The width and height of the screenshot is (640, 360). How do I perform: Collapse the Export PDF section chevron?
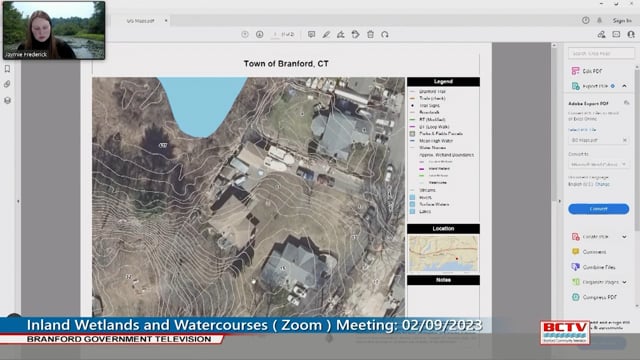coord(624,86)
